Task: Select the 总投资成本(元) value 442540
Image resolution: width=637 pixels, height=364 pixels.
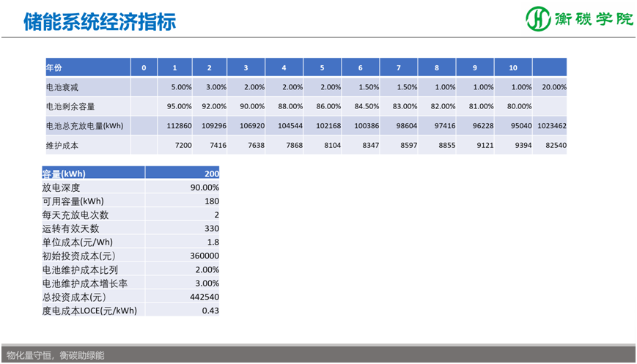Action: pos(204,297)
